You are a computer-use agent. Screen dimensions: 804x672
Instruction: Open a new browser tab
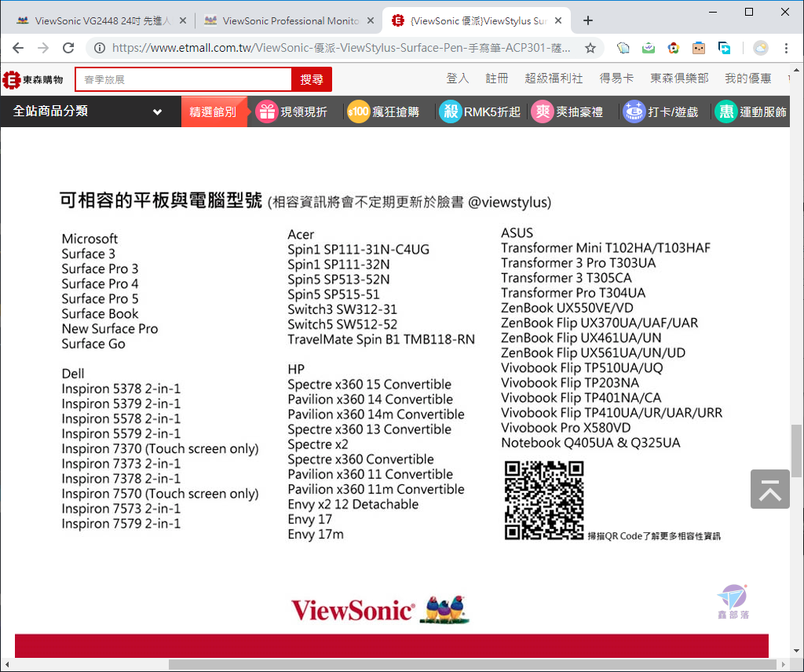click(x=587, y=20)
